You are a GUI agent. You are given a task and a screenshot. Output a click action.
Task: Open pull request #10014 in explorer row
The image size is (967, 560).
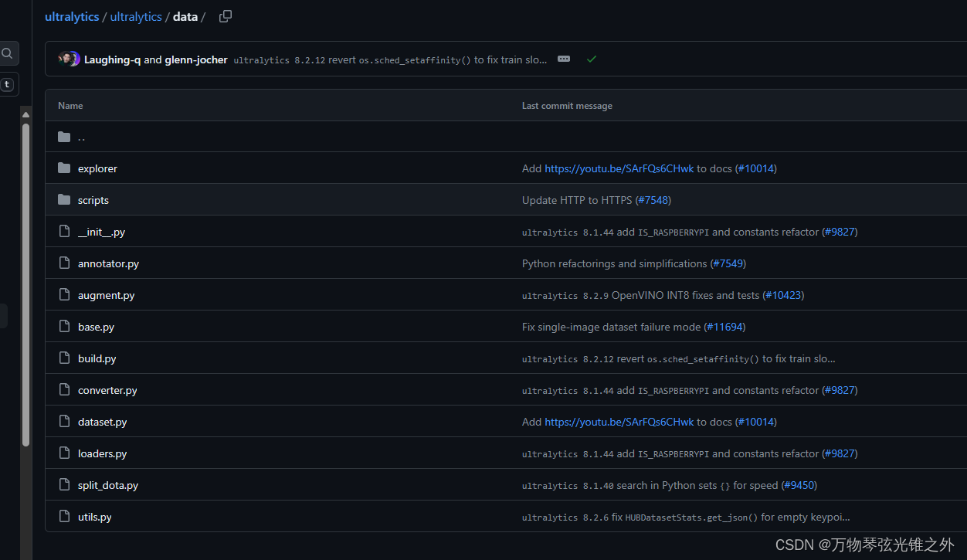coord(756,168)
